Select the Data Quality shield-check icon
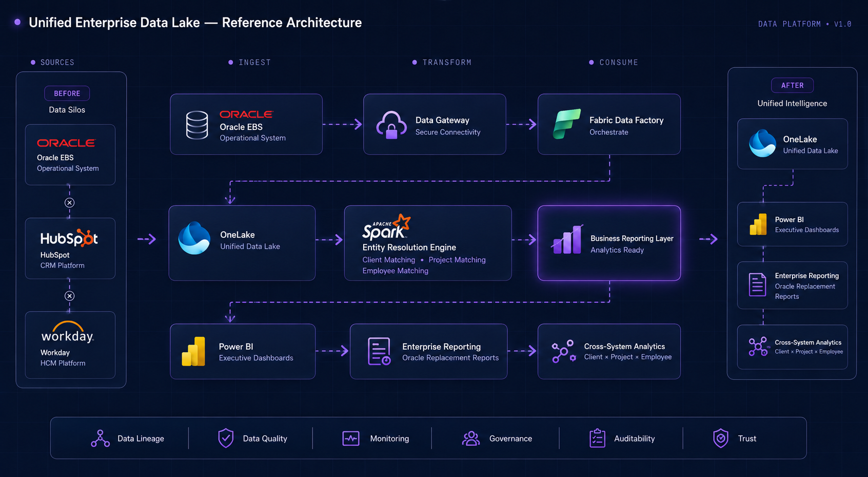 pyautogui.click(x=226, y=438)
